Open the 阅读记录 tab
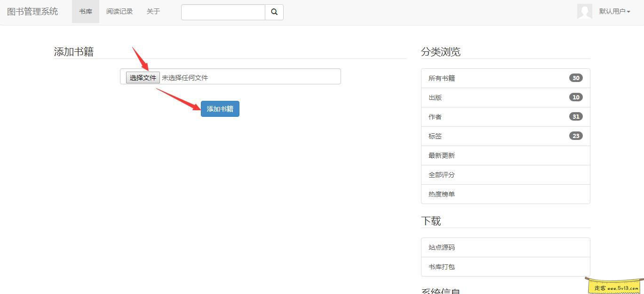 point(119,11)
